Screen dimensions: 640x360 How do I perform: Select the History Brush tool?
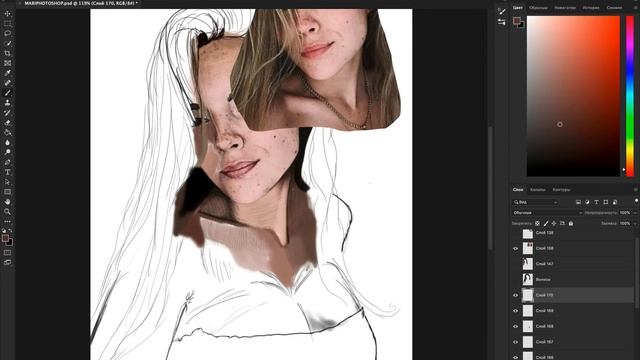7,113
